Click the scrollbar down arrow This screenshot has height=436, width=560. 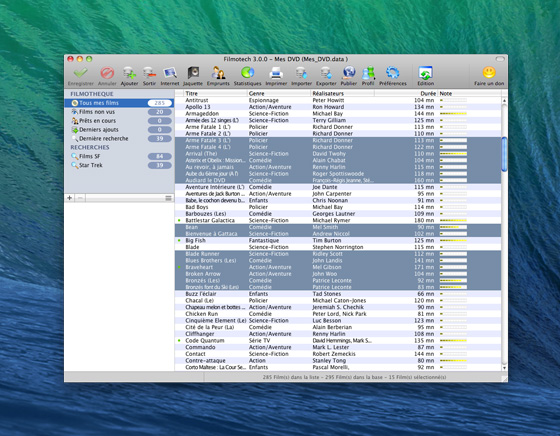[504, 368]
